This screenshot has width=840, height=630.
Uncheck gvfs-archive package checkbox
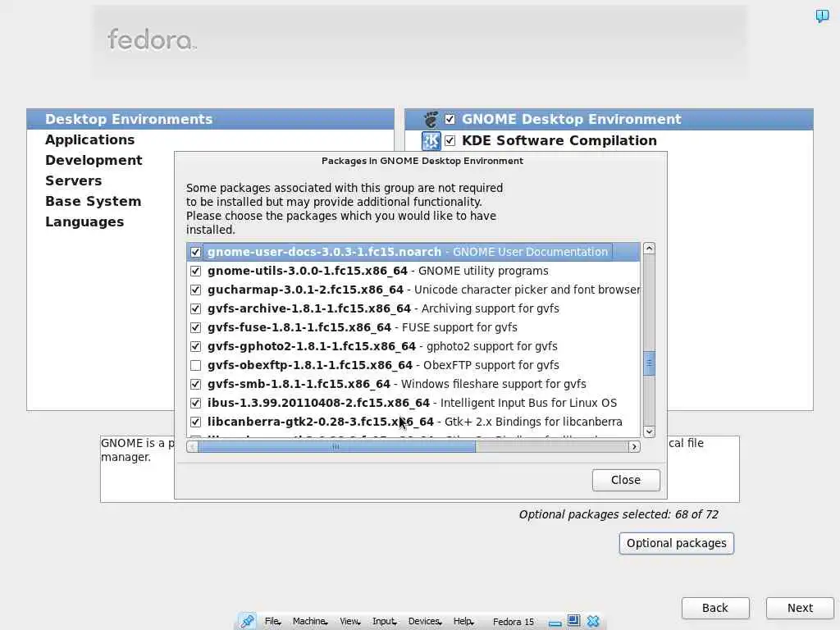[x=195, y=308]
